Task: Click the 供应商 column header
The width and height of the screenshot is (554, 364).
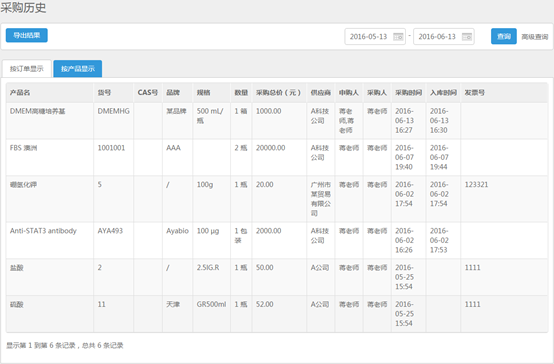Action: [321, 93]
